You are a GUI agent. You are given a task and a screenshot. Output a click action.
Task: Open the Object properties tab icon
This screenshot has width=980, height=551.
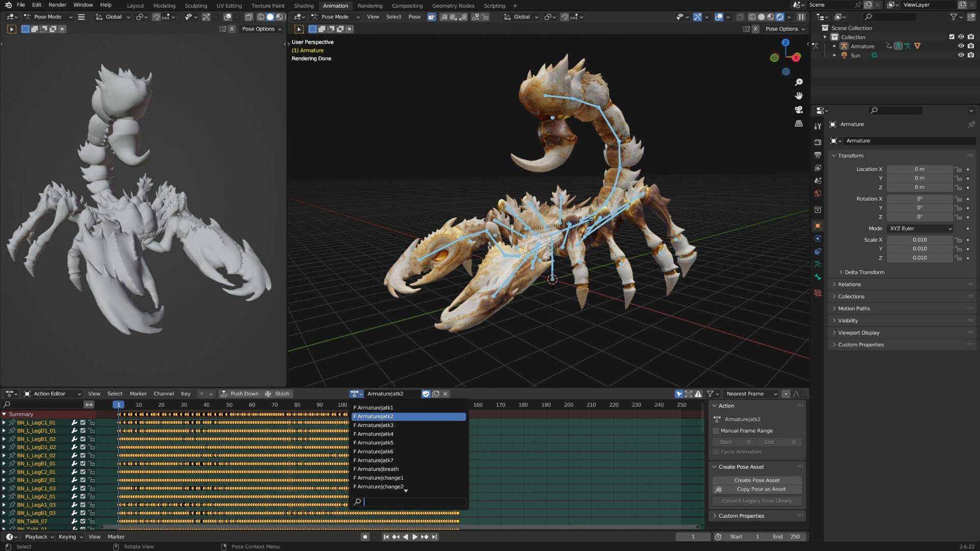pos(818,226)
